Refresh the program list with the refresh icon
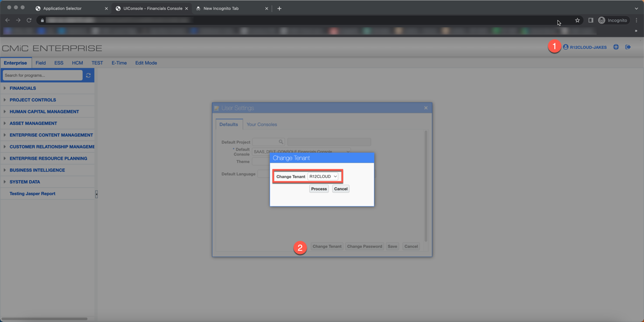Image resolution: width=644 pixels, height=322 pixels. 88,75
